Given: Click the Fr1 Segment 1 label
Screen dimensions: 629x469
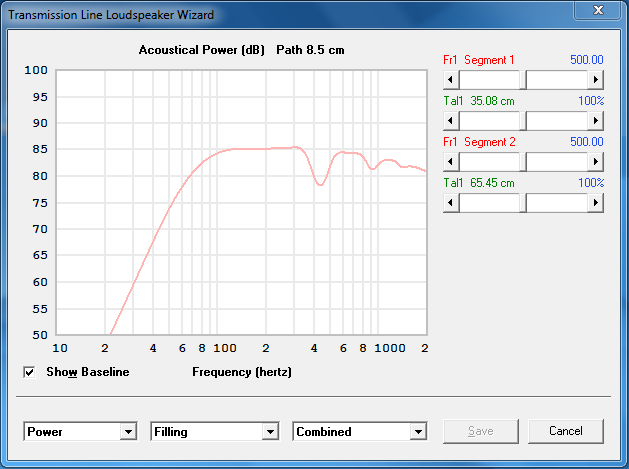Looking at the screenshot, I should coord(479,60).
